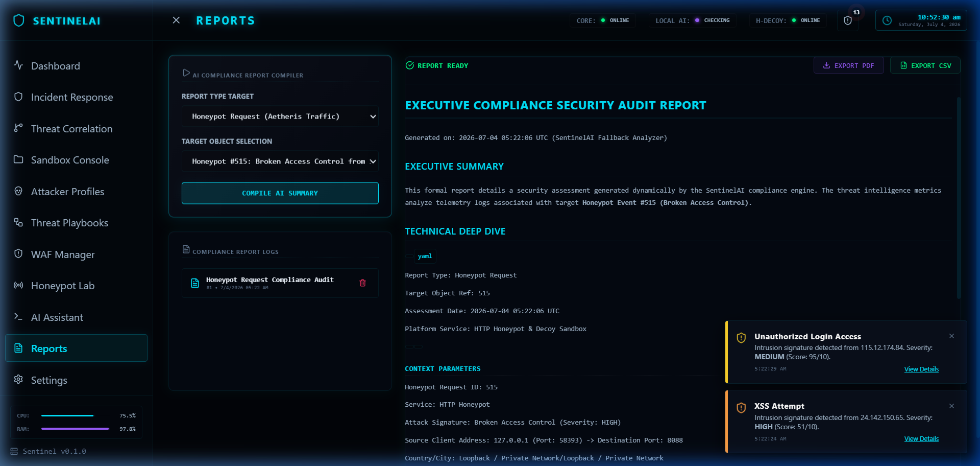Click the Threat Correlation branch icon
980x466 pixels.
[18, 128]
